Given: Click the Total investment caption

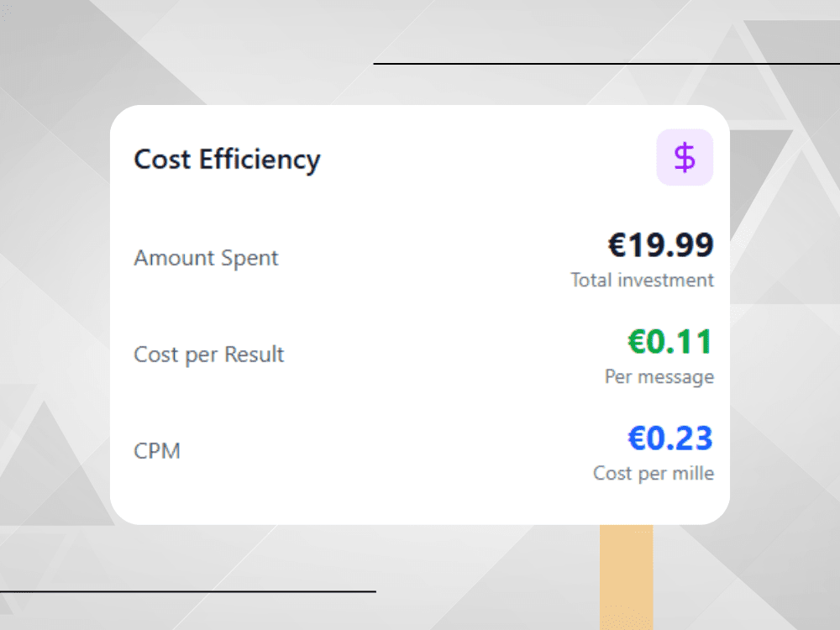Looking at the screenshot, I should tap(642, 280).
